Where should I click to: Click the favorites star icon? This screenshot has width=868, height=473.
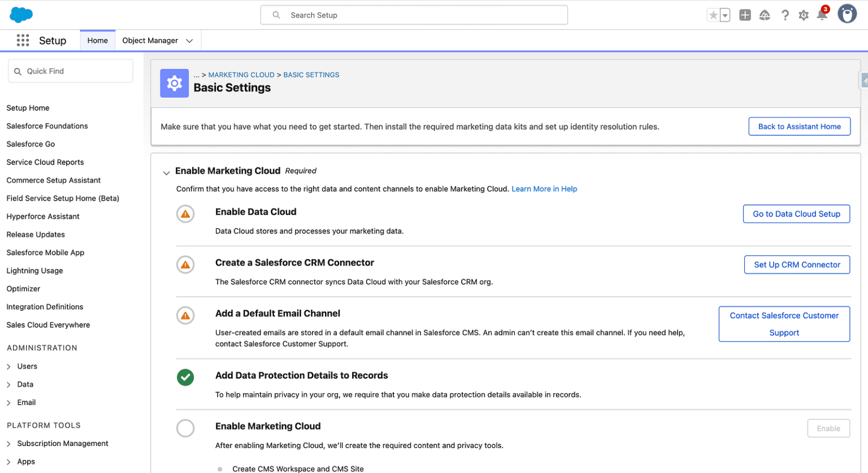[x=713, y=15]
